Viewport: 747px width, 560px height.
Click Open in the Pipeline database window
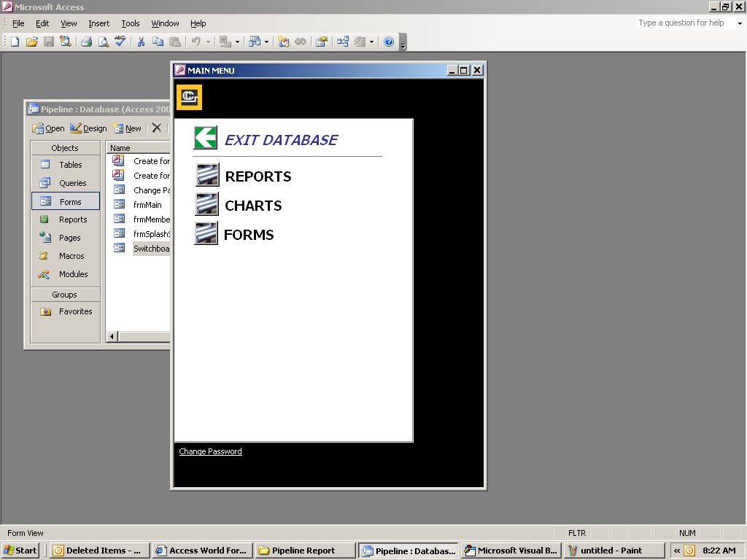(48, 128)
